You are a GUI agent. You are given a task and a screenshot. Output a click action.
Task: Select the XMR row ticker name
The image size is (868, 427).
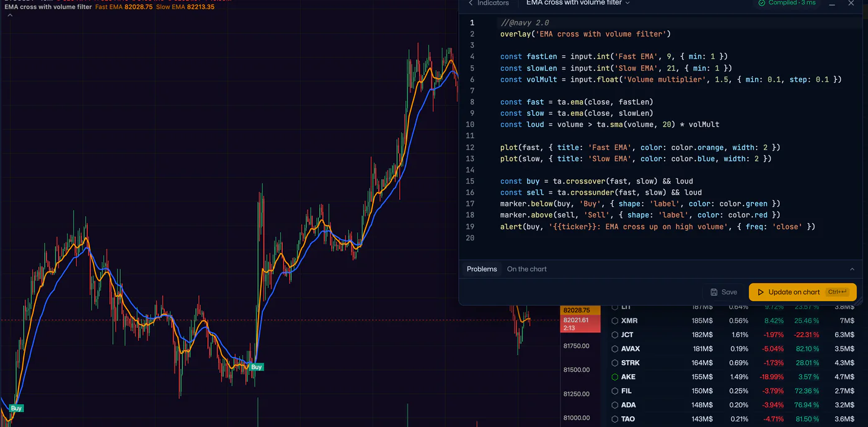click(629, 321)
